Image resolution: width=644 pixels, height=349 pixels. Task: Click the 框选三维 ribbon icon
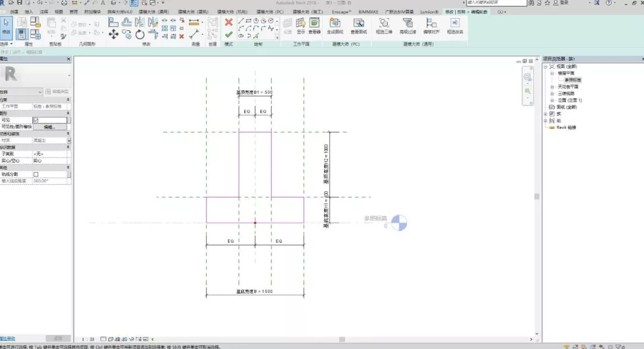pos(383,26)
